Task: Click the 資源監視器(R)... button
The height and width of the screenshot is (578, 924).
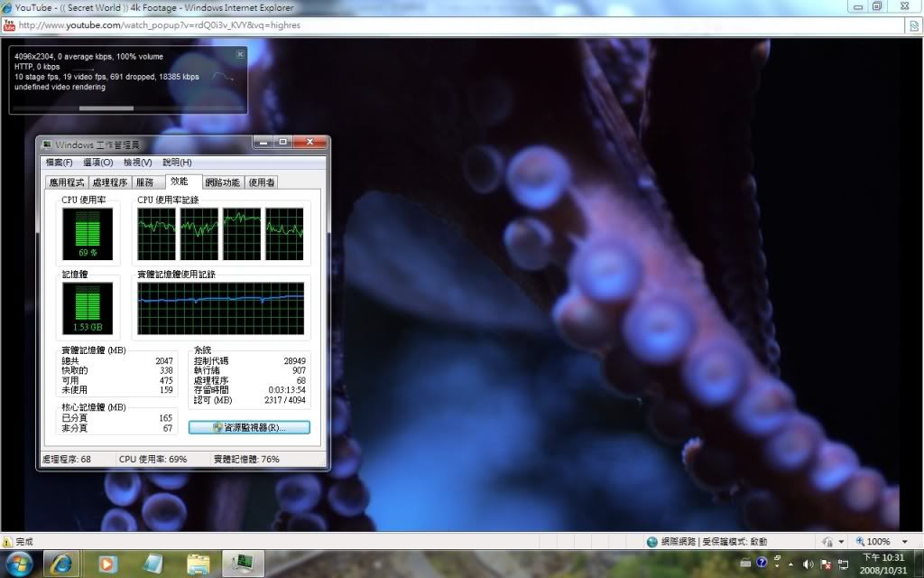Action: click(249, 427)
